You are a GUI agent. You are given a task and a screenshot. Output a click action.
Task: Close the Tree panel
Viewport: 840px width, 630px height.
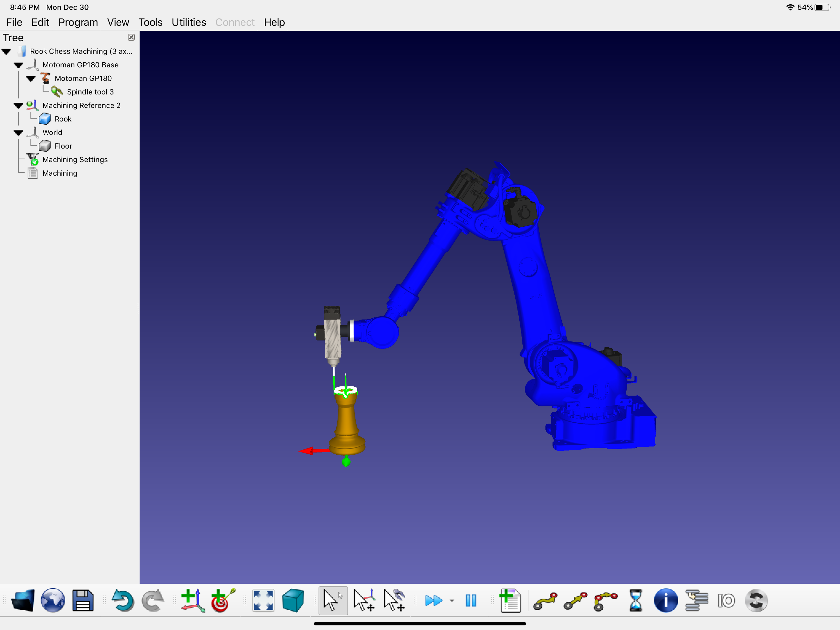coord(131,37)
